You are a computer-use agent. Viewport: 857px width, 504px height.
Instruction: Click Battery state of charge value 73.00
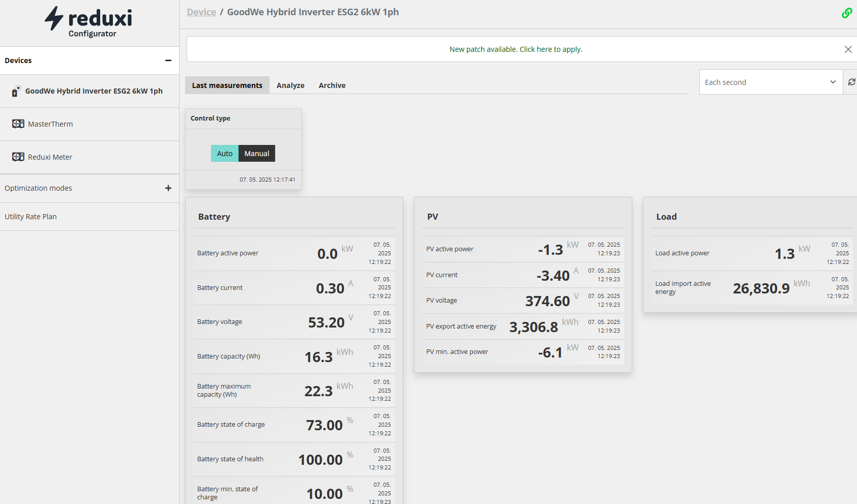pyautogui.click(x=324, y=425)
